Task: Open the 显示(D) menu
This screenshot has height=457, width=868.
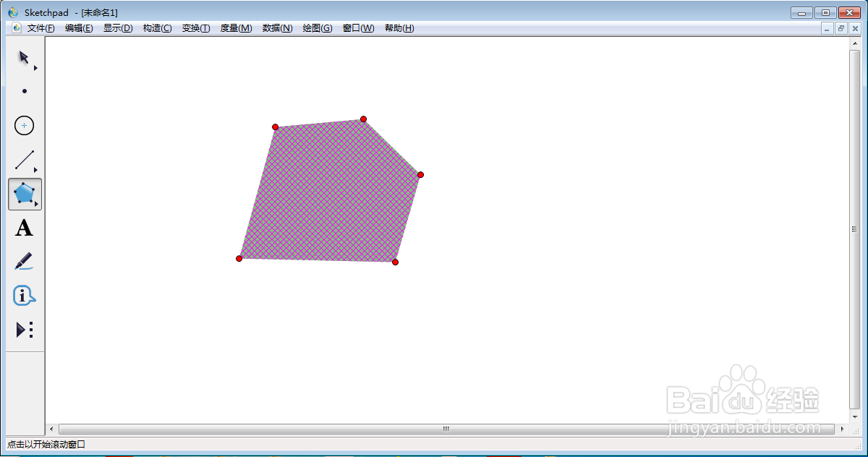Action: click(x=118, y=28)
